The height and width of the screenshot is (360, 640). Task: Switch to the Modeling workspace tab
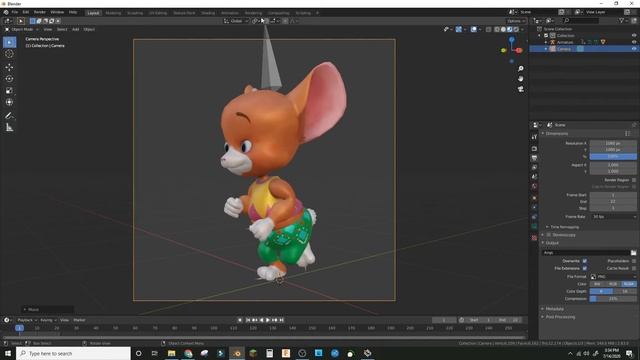pos(113,13)
